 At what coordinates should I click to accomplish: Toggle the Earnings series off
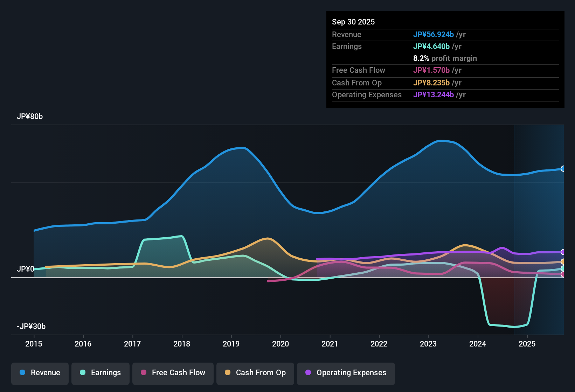pyautogui.click(x=101, y=373)
